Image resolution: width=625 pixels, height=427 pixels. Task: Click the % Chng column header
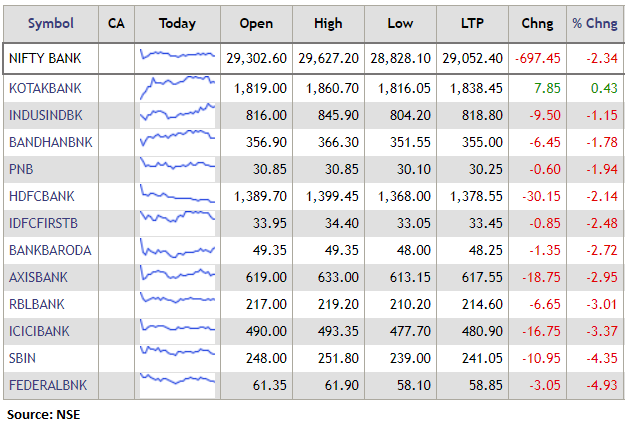(594, 23)
